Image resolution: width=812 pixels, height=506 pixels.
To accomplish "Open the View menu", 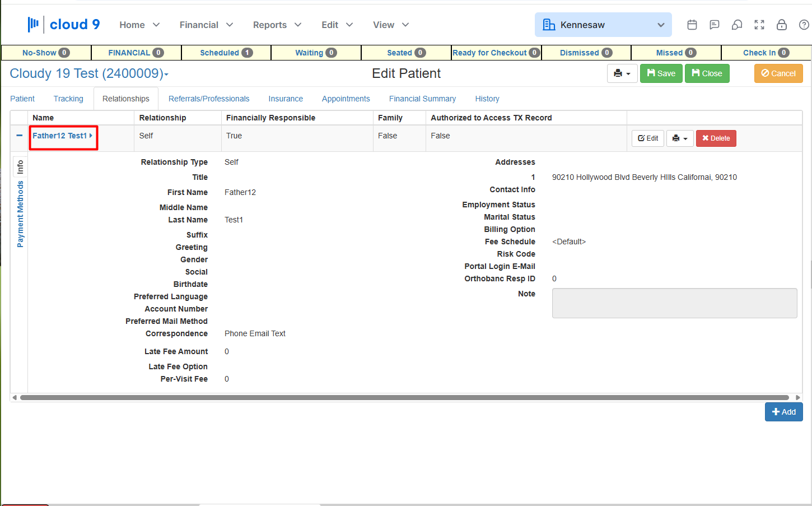I will pyautogui.click(x=391, y=25).
